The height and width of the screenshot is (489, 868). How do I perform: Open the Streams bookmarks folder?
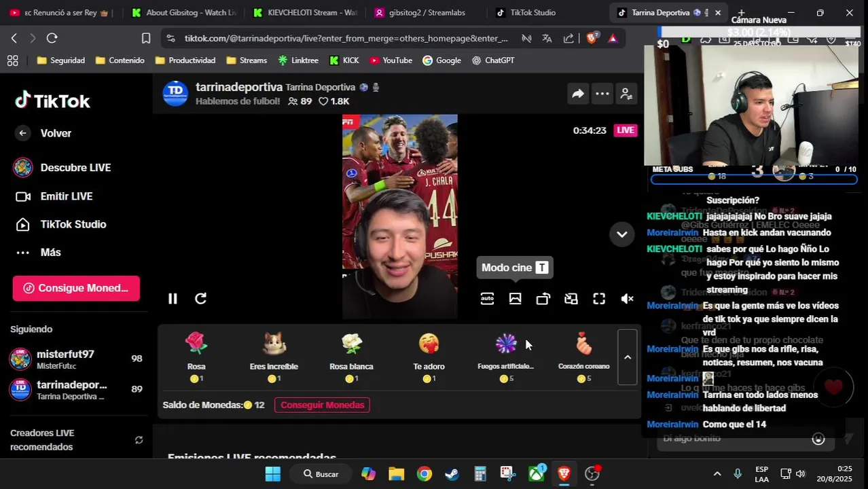tap(247, 60)
